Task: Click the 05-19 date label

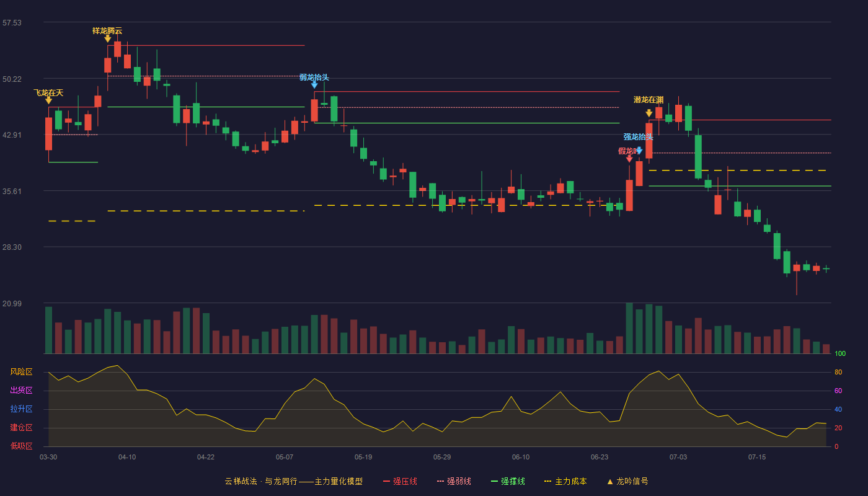Action: tap(363, 457)
